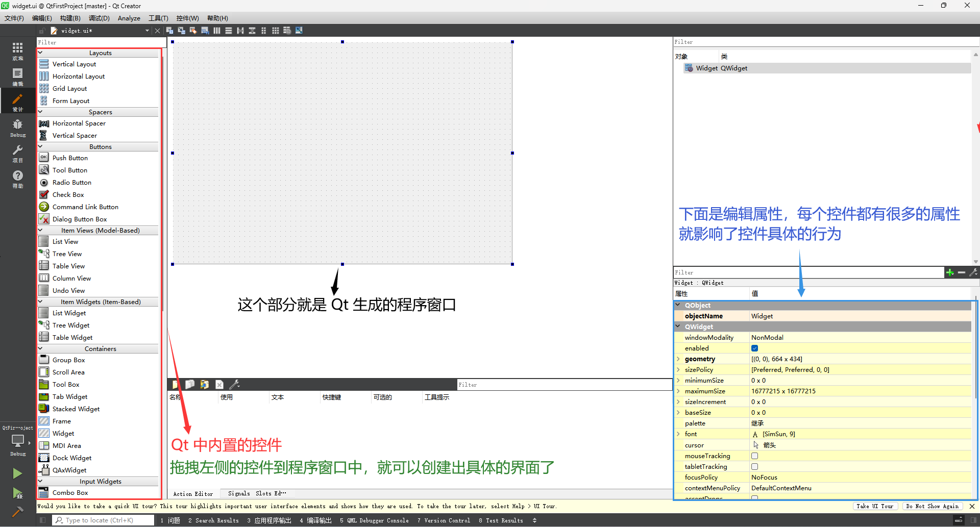Close the widget.ui document with X icon
Screen dimensions: 980x527
(x=157, y=31)
